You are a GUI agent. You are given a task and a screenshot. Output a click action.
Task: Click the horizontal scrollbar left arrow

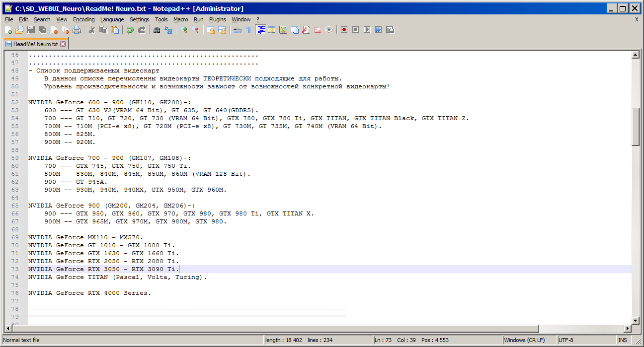click(8, 329)
